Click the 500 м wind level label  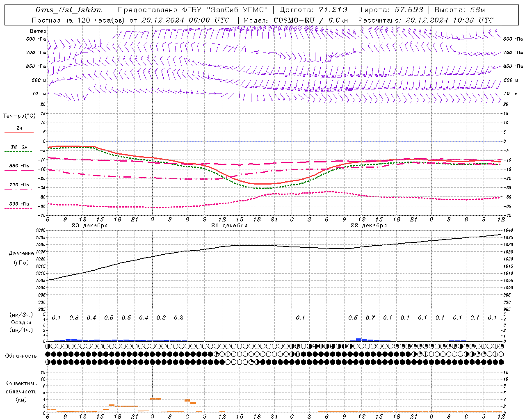tap(39, 80)
